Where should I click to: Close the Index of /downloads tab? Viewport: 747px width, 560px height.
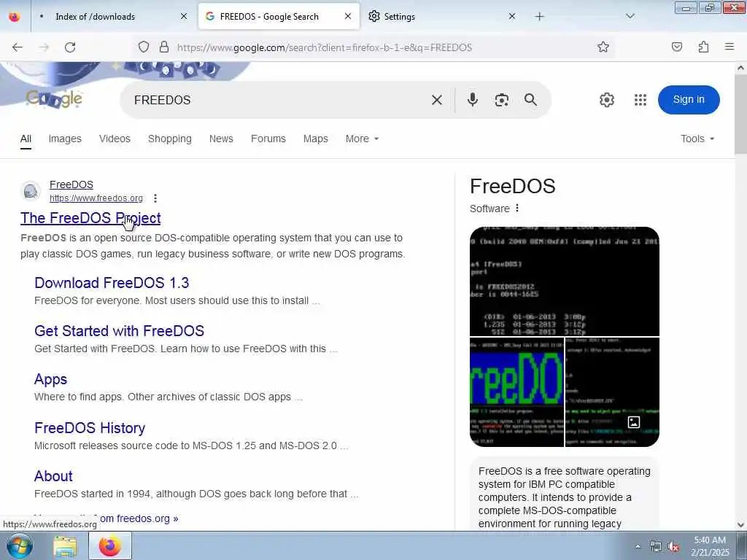coord(184,16)
